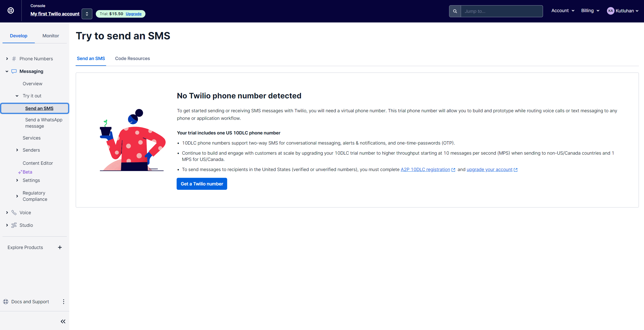Click the Jump to search field
Image resolution: width=644 pixels, height=330 pixels.
(x=502, y=11)
